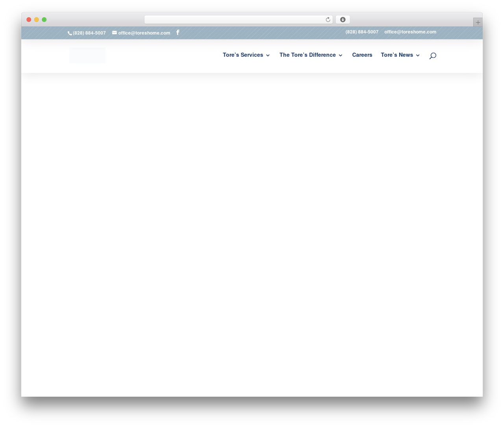Viewport: 504px width, 427px height.
Task: Click right-side (828) 884-5007 phone link
Action: click(362, 32)
